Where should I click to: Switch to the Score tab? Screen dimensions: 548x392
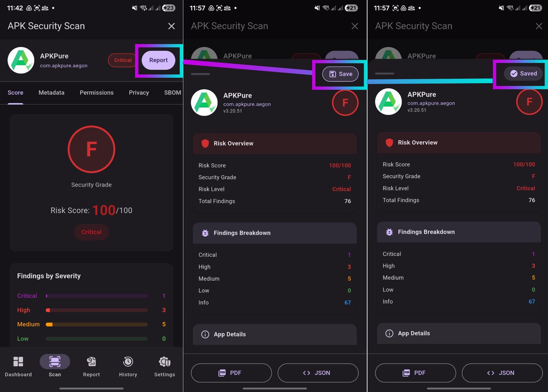(15, 93)
